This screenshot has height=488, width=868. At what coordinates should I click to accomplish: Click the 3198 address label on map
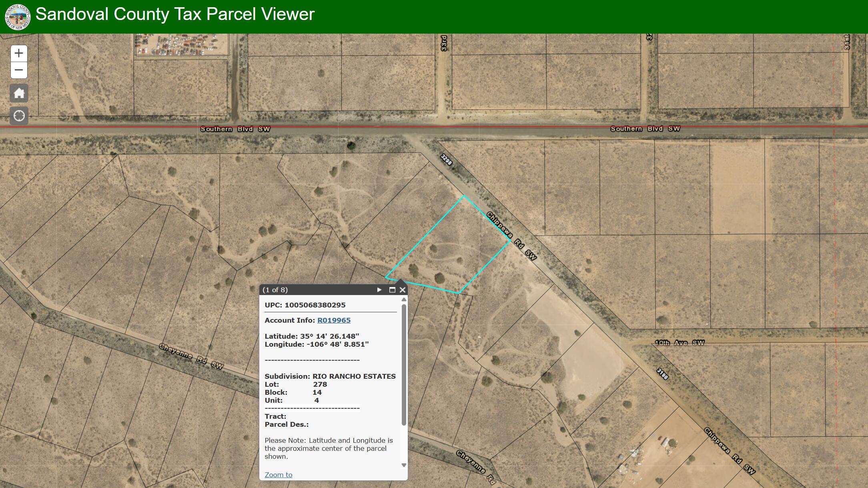(x=662, y=374)
